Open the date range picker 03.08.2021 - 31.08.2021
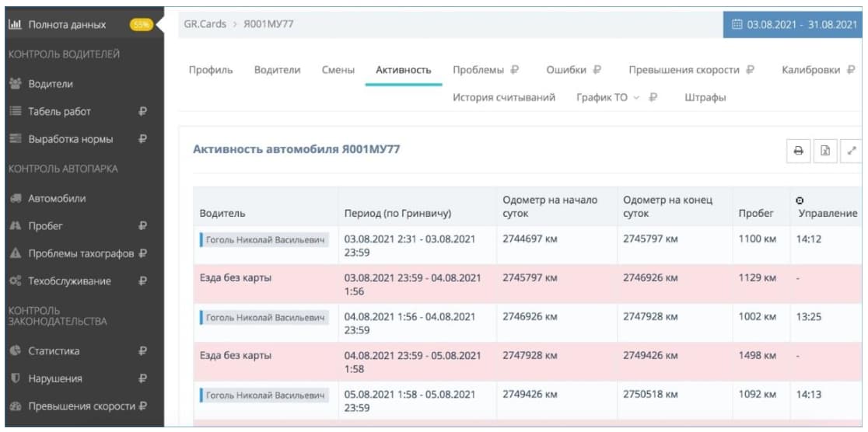The image size is (868, 432). coord(794,24)
